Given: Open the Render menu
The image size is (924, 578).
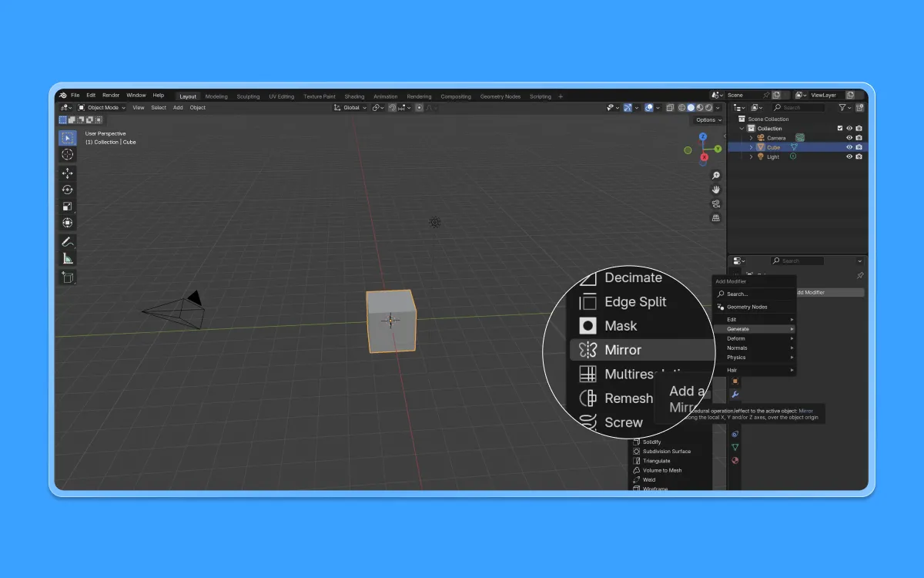Looking at the screenshot, I should (x=111, y=96).
